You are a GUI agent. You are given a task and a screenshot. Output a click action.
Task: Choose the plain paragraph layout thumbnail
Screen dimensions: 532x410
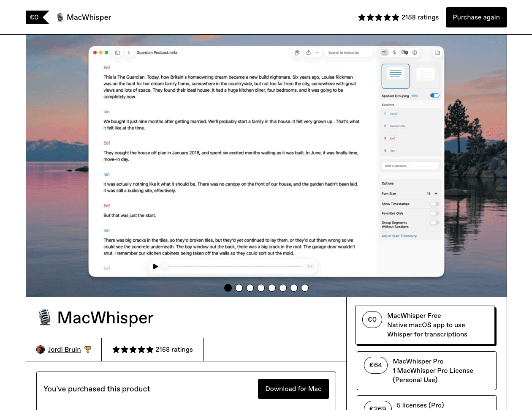point(396,76)
